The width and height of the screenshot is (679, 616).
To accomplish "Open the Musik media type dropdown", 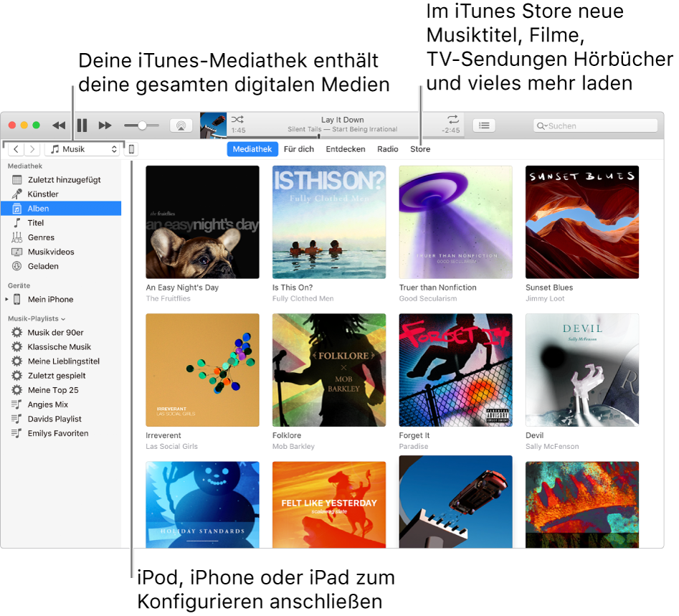I will point(82,149).
